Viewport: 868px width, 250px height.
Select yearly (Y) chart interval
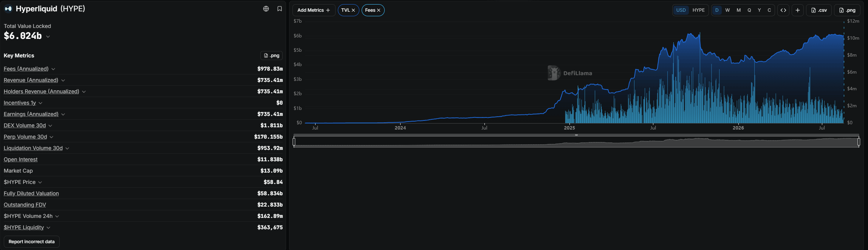tap(759, 10)
